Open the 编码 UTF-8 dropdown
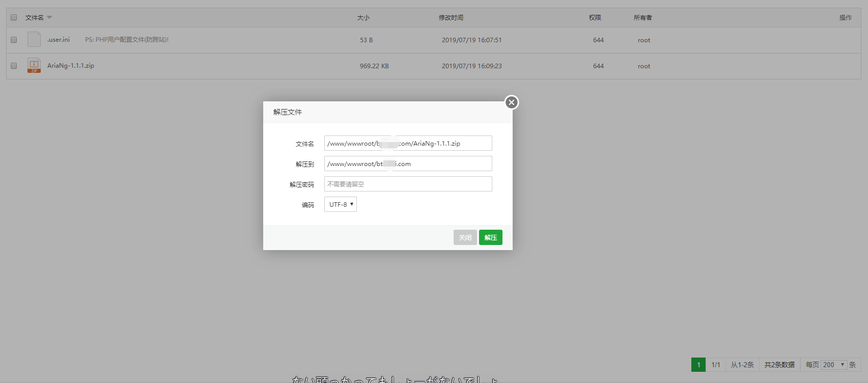The image size is (868, 383). [x=341, y=204]
